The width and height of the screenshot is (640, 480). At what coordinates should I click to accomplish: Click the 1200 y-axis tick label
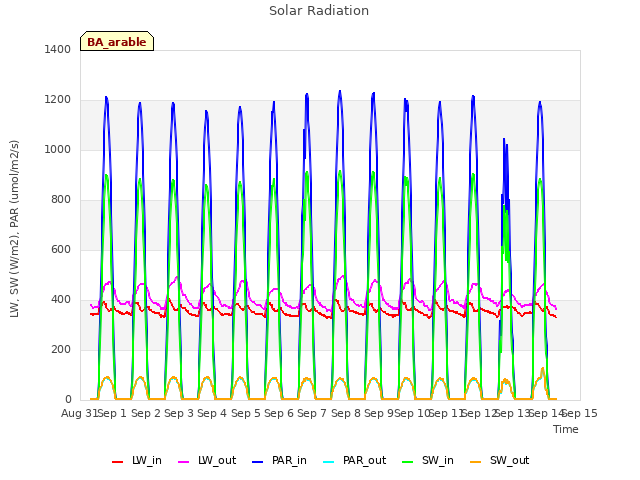coord(58,100)
